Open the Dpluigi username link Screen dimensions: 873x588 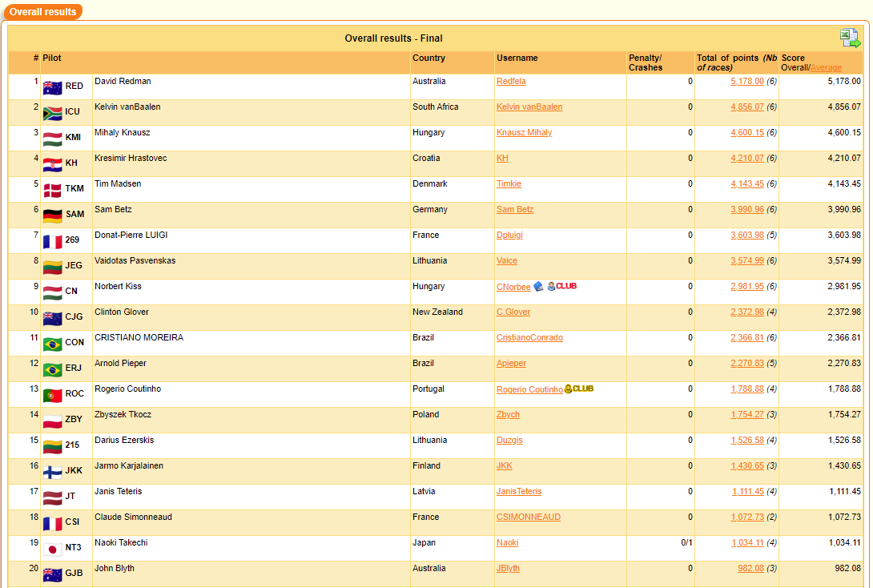(509, 235)
